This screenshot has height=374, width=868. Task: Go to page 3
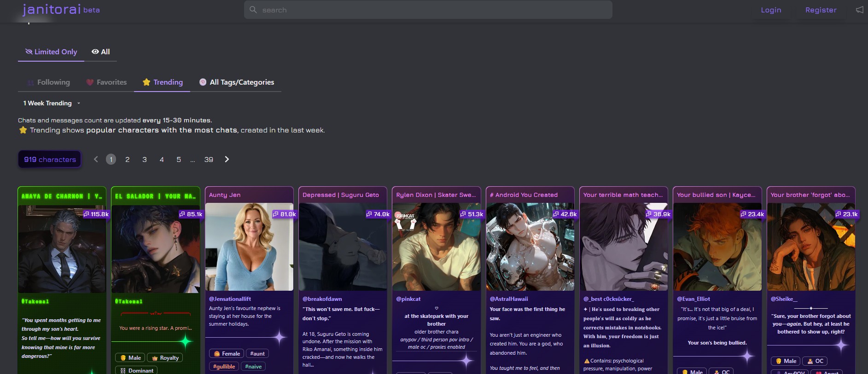click(145, 159)
